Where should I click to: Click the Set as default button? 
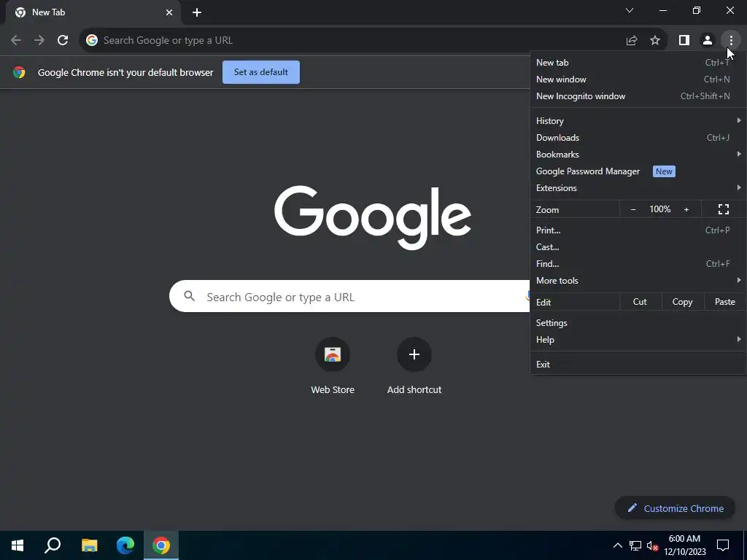click(261, 72)
